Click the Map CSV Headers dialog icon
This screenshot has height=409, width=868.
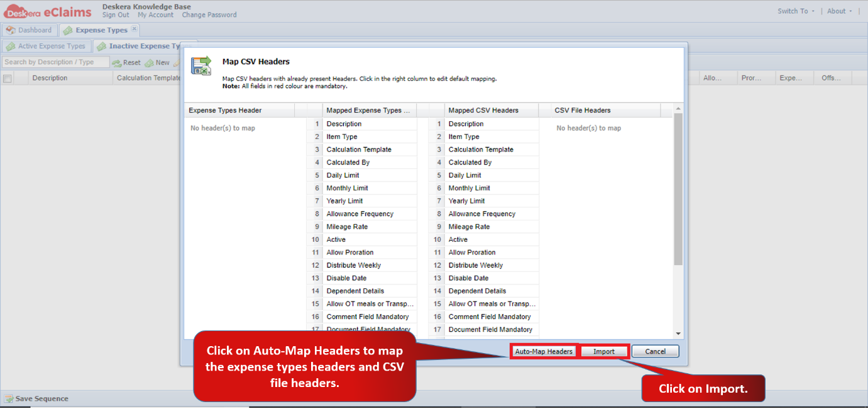[201, 66]
